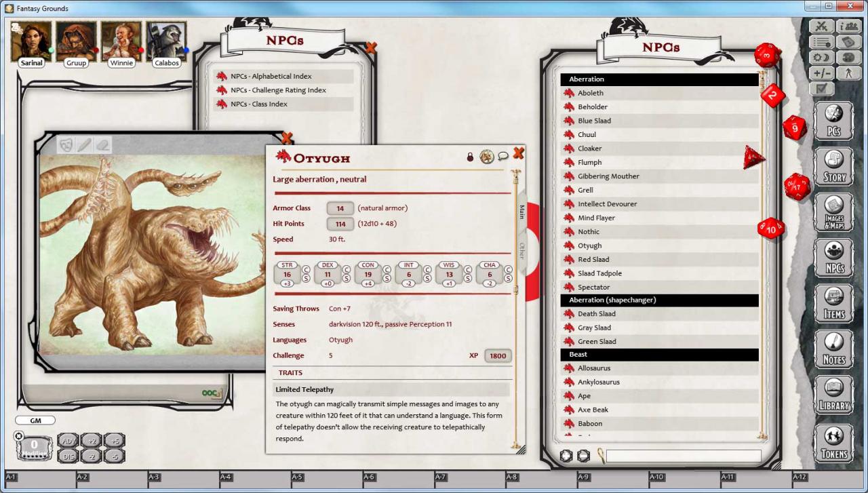The image size is (868, 493).
Task: Switch to hotkey bank A-3
Action: point(153,477)
